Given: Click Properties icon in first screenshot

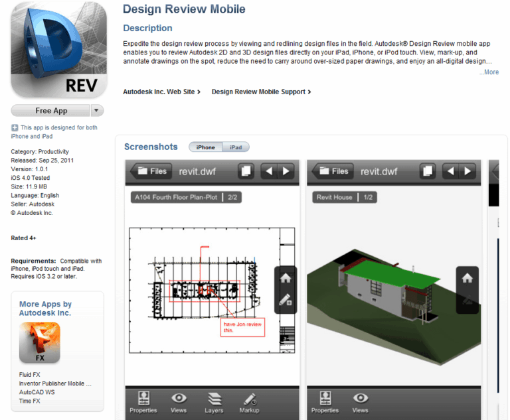Looking at the screenshot, I should [x=143, y=402].
